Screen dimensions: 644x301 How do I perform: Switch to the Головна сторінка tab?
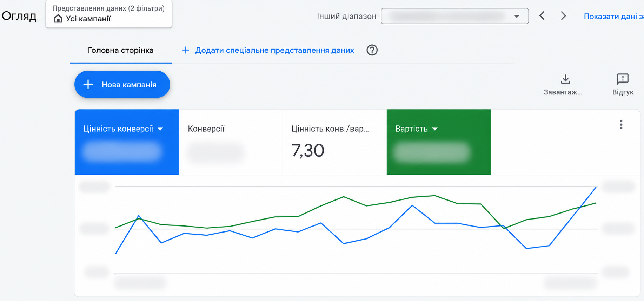click(x=121, y=50)
